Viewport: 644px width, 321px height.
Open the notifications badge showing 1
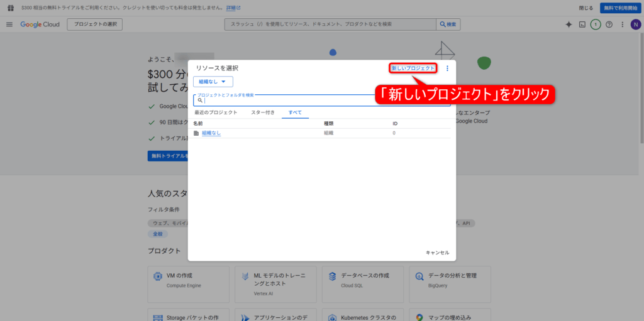pos(596,24)
